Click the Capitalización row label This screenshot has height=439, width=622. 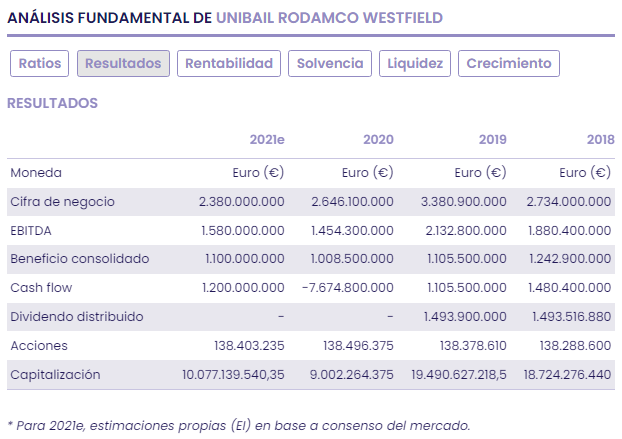pyautogui.click(x=55, y=374)
